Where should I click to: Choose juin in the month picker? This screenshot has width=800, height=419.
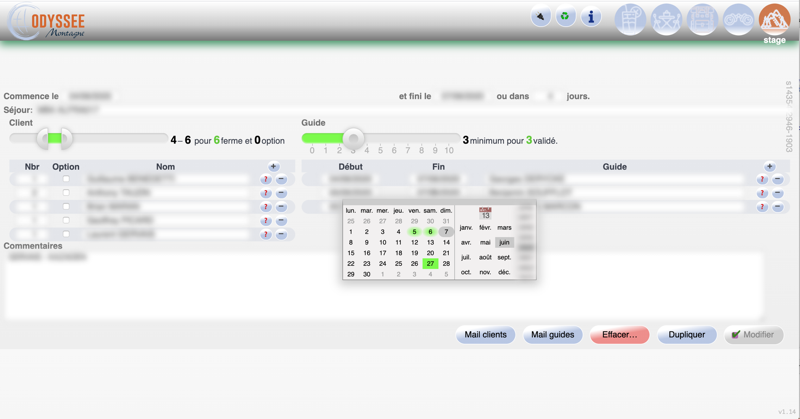pos(504,242)
